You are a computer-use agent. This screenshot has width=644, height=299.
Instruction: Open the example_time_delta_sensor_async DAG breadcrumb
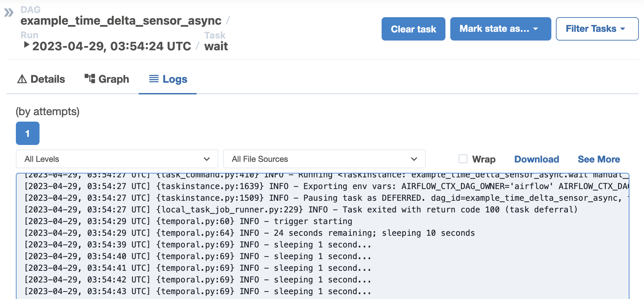121,21
